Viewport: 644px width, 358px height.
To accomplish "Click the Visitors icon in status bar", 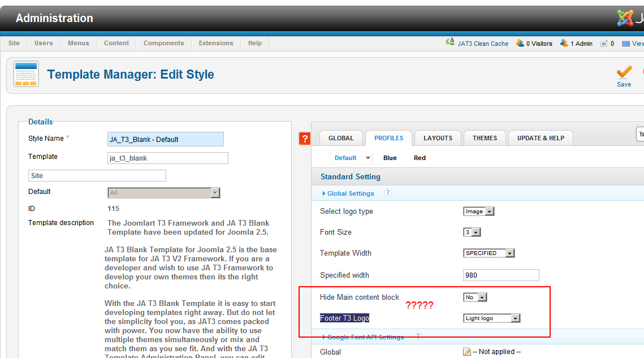I will point(520,43).
